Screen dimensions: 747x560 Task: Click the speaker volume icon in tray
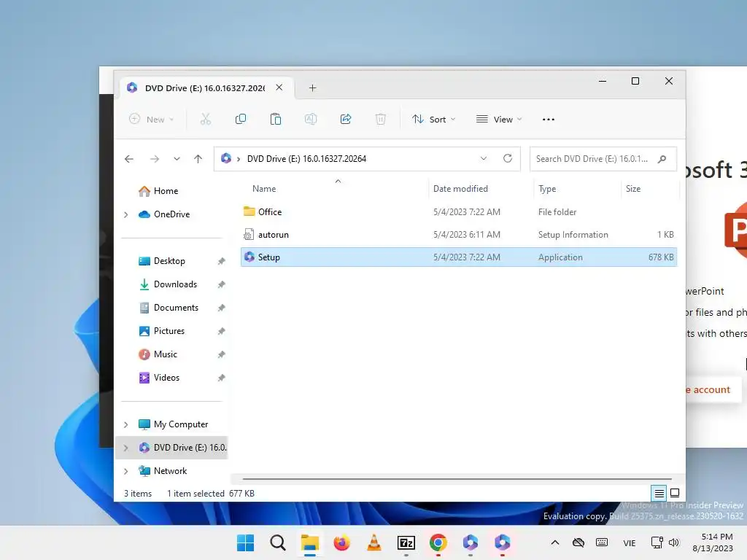click(x=673, y=542)
